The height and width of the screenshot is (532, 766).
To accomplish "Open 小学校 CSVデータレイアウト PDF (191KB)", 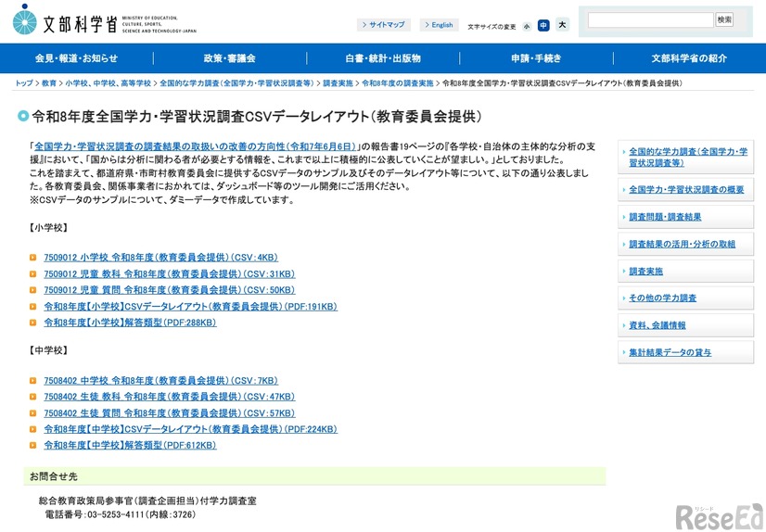I will tap(190, 307).
